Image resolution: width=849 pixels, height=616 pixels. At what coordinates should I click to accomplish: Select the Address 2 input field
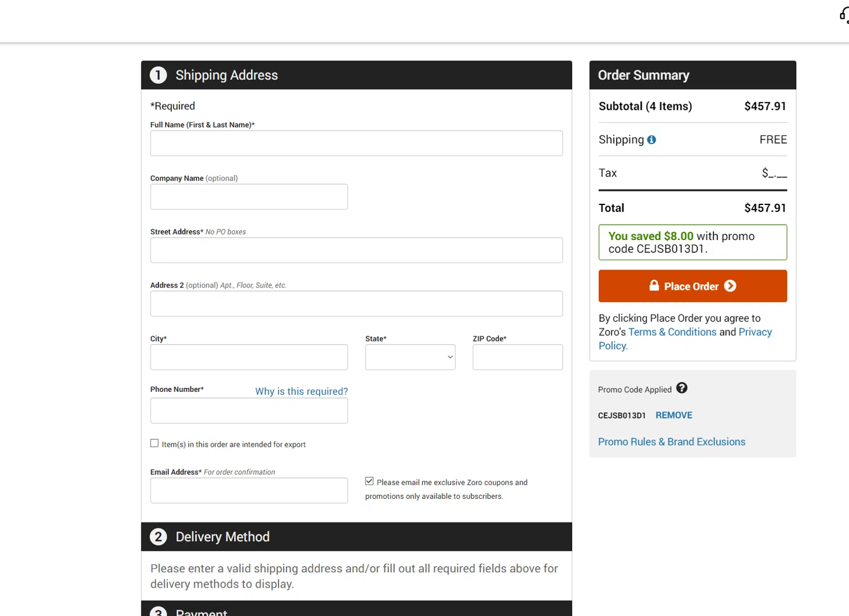pos(356,304)
